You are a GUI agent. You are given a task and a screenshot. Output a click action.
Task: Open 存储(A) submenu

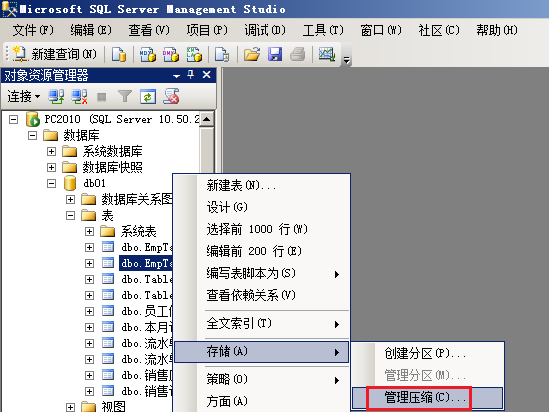(x=262, y=352)
